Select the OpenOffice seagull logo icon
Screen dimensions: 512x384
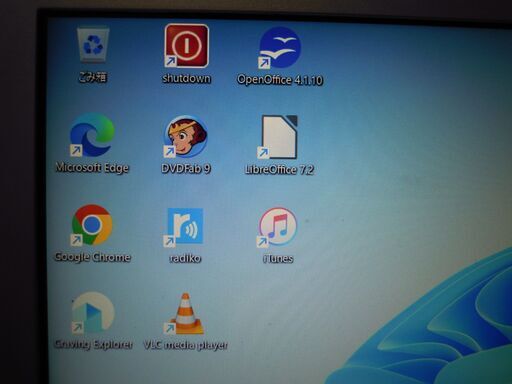(x=280, y=47)
